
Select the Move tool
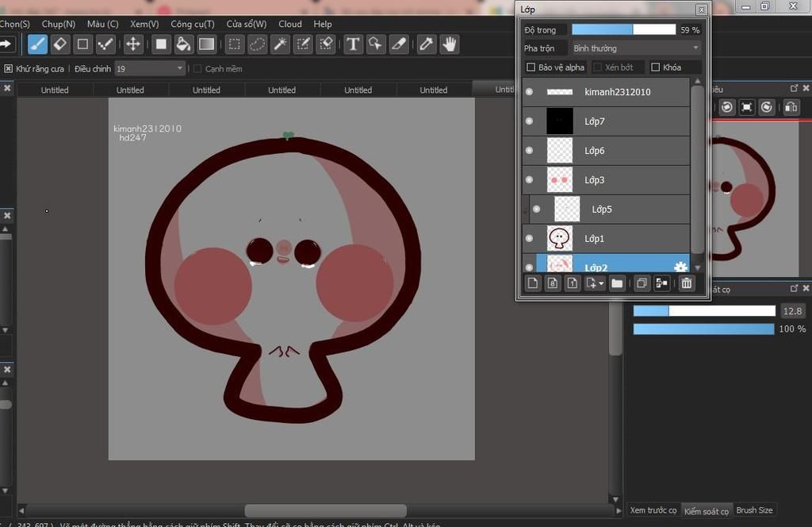point(133,44)
